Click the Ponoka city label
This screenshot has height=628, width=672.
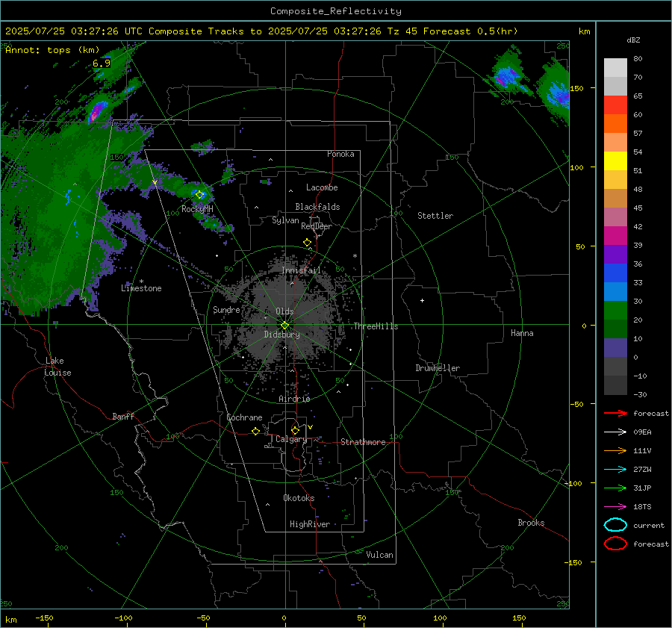click(x=340, y=154)
